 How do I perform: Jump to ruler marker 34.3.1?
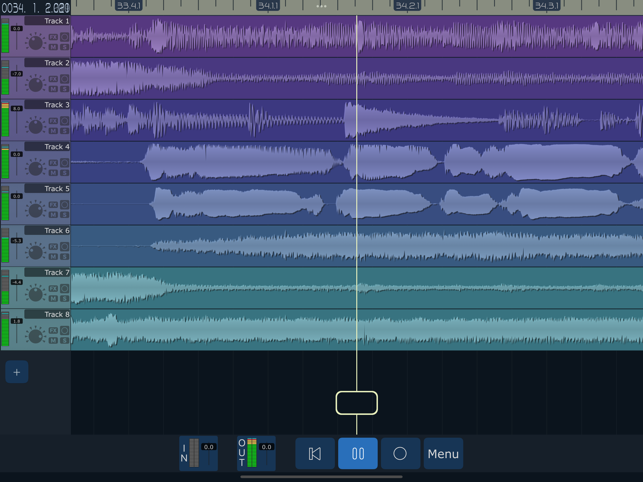pyautogui.click(x=547, y=5)
